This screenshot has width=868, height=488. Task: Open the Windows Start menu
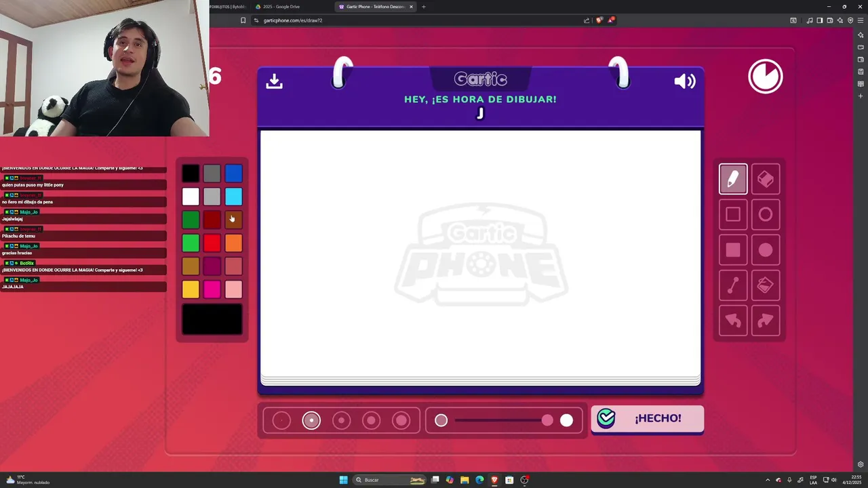(344, 480)
